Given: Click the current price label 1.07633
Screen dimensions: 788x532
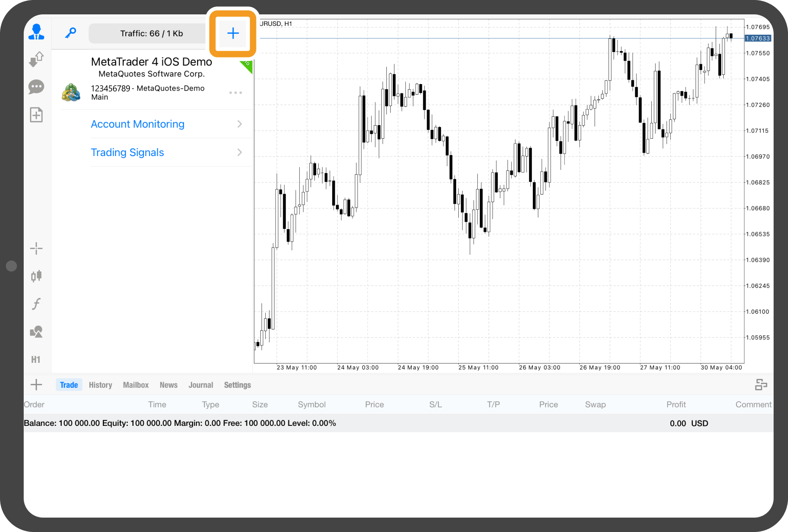Looking at the screenshot, I should 758,38.
